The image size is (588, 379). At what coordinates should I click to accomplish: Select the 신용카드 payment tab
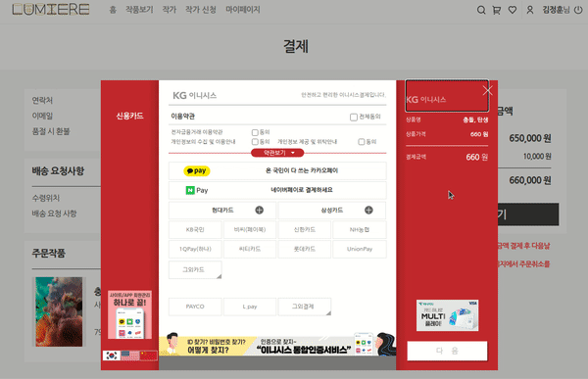pyautogui.click(x=129, y=116)
